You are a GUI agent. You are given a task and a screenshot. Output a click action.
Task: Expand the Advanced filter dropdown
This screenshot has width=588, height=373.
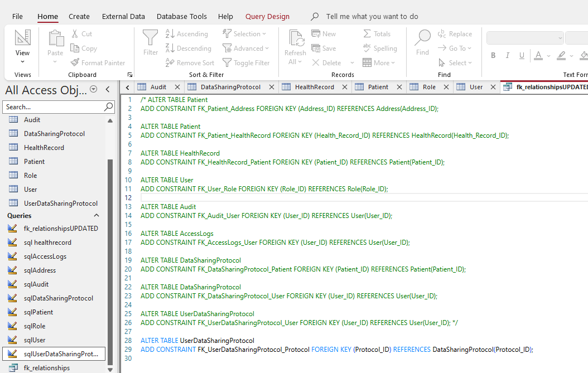coord(267,49)
